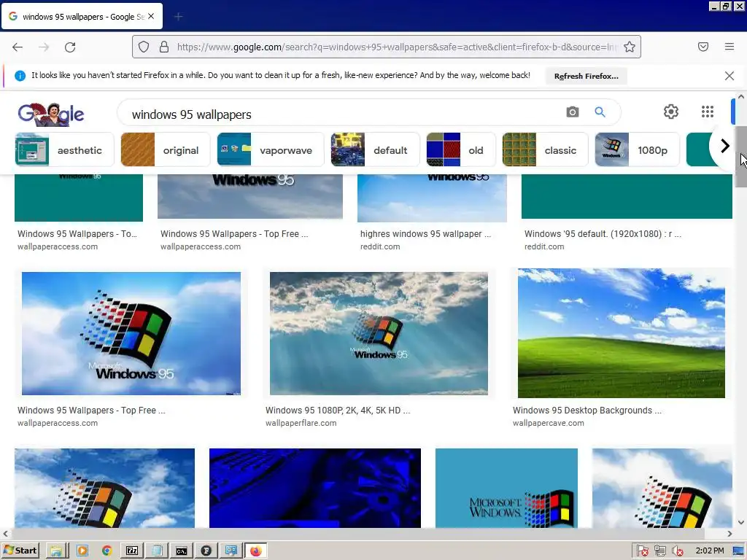This screenshot has width=747, height=560.
Task: Open the Windows 95 1080P 2K 4K thumbnail
Action: tap(379, 333)
